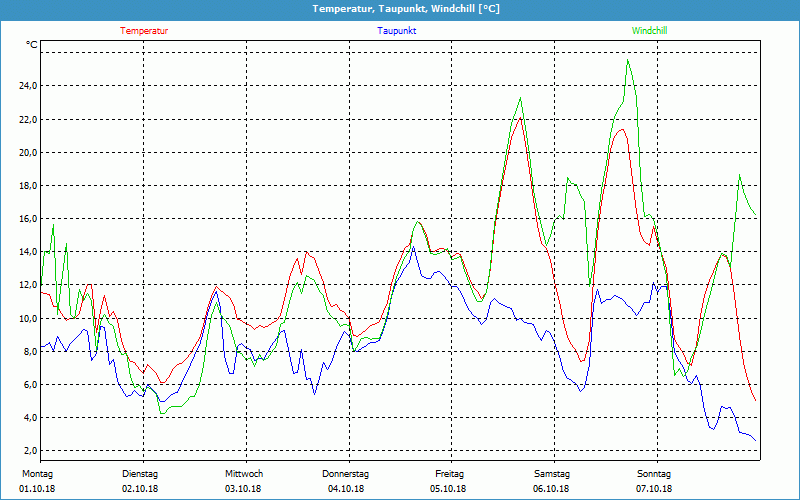Click the 10,0 y-axis value
800x500 pixels.
(x=29, y=318)
